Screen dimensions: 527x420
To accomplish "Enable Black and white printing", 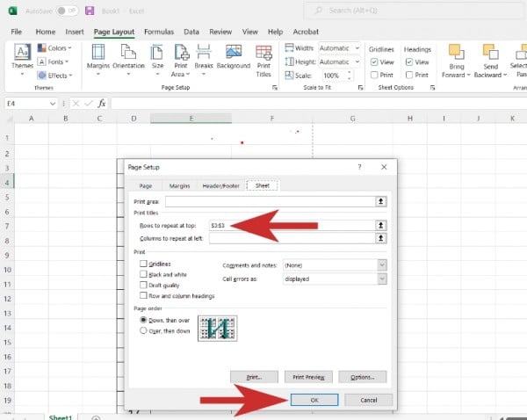I will coord(143,274).
